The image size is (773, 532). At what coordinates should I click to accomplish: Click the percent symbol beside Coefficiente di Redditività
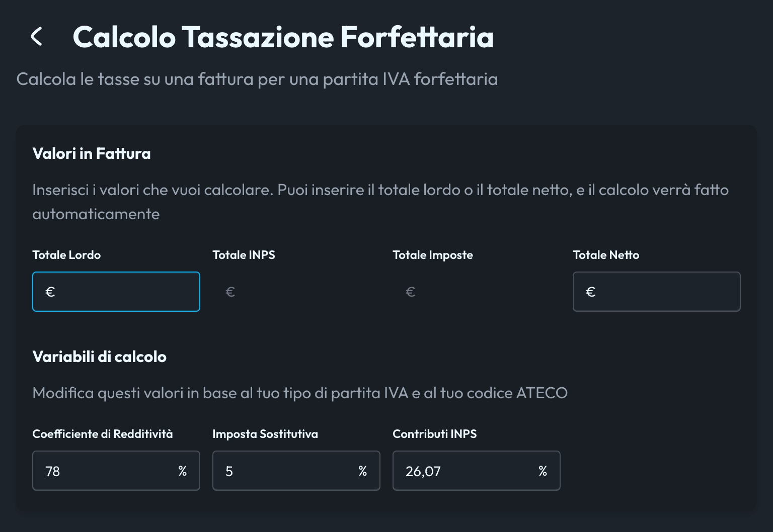tap(182, 471)
